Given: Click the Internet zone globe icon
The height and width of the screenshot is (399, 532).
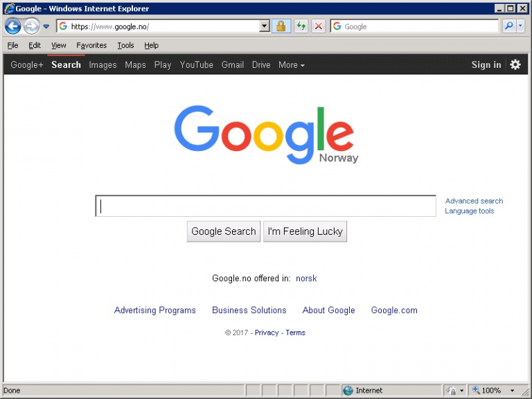Looking at the screenshot, I should [348, 391].
